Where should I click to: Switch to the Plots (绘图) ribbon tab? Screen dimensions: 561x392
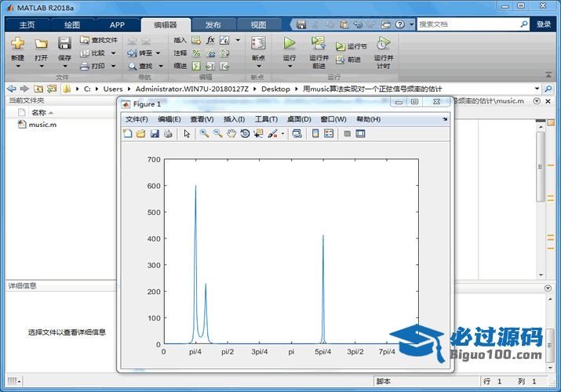[72, 24]
